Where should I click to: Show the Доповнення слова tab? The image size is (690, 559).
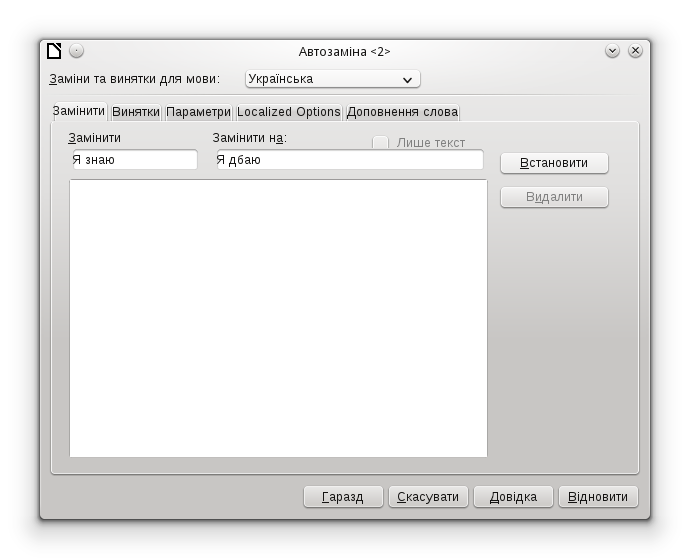point(402,112)
